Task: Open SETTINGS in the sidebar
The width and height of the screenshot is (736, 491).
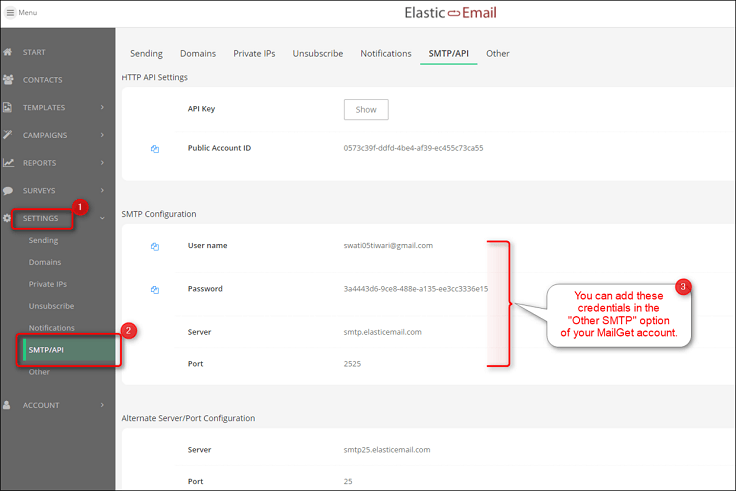Action: point(41,218)
